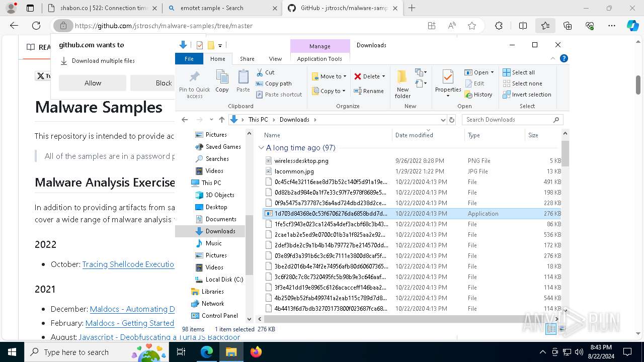Select file wirelessdesktop.png
The height and width of the screenshot is (362, 644).
click(301, 161)
